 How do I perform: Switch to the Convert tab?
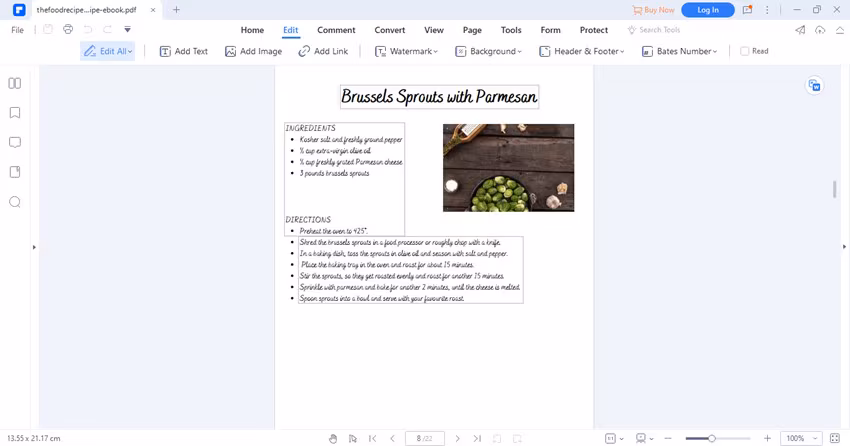point(390,30)
